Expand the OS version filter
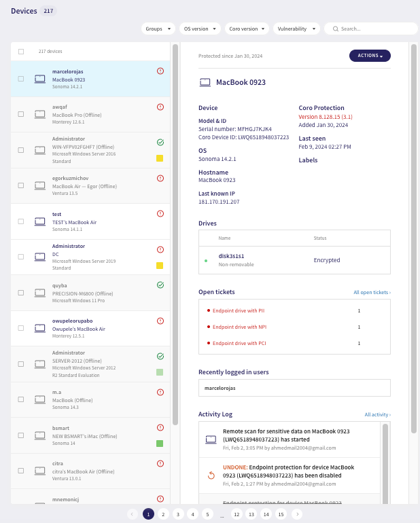This screenshot has width=420, height=523. coord(200,29)
